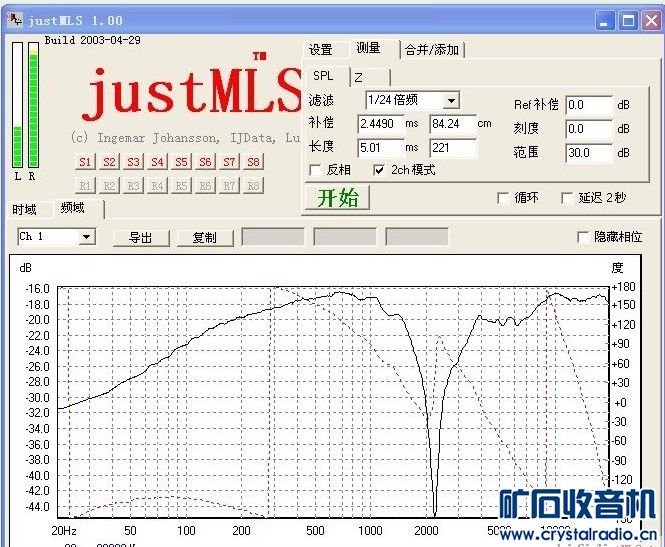Switch to the 时域 (time domain) tab
Screen dimensions: 665x547
pyautogui.click(x=25, y=209)
